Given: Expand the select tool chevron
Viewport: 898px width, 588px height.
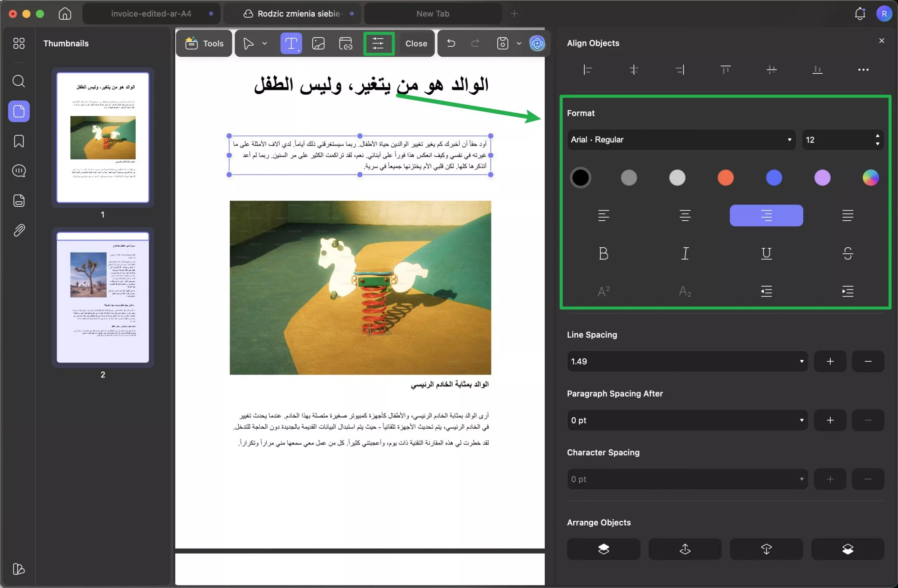Looking at the screenshot, I should 264,44.
